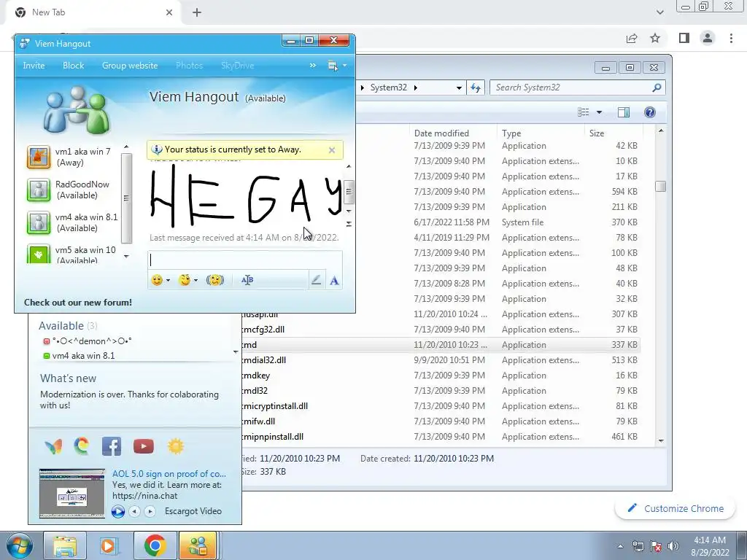Image resolution: width=747 pixels, height=560 pixels.
Task: Click Customize Chrome button
Action: 676,508
